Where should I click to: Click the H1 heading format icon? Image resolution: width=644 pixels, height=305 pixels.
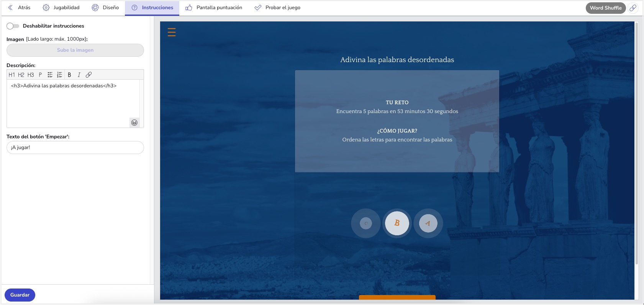click(x=12, y=75)
